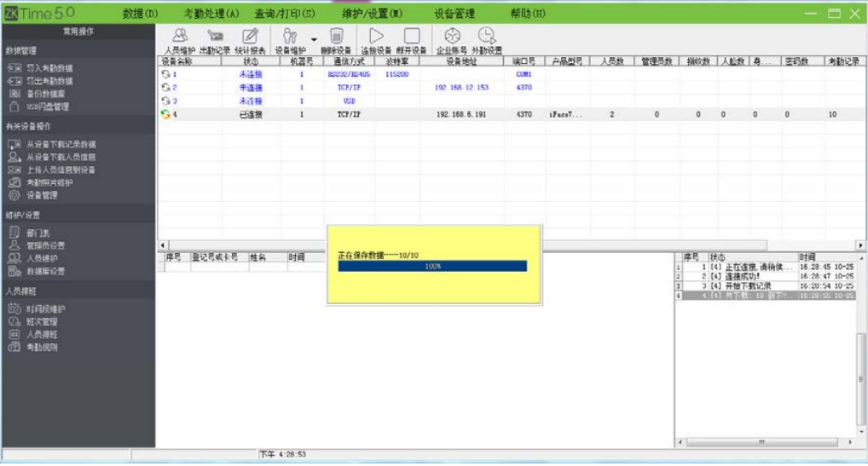Expand the dropdown arrow beside 设备维护
This screenshot has width=868, height=466.
pos(314,39)
